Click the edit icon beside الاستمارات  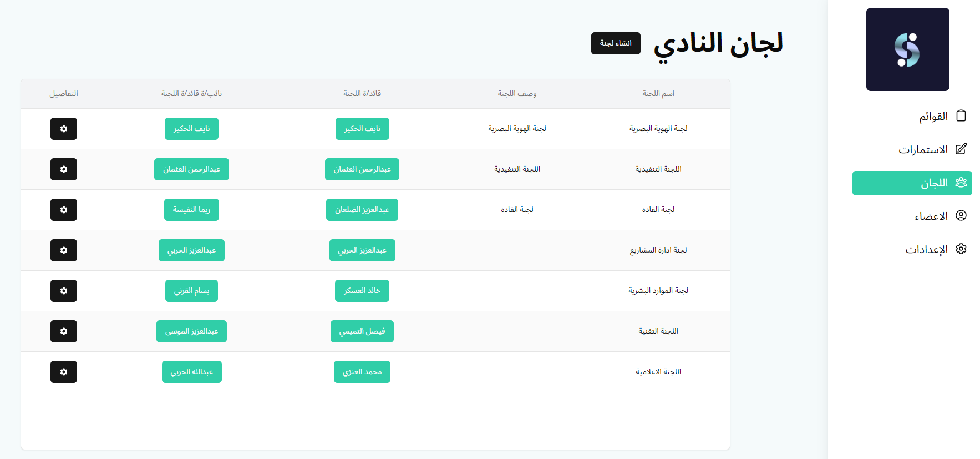pyautogui.click(x=961, y=149)
